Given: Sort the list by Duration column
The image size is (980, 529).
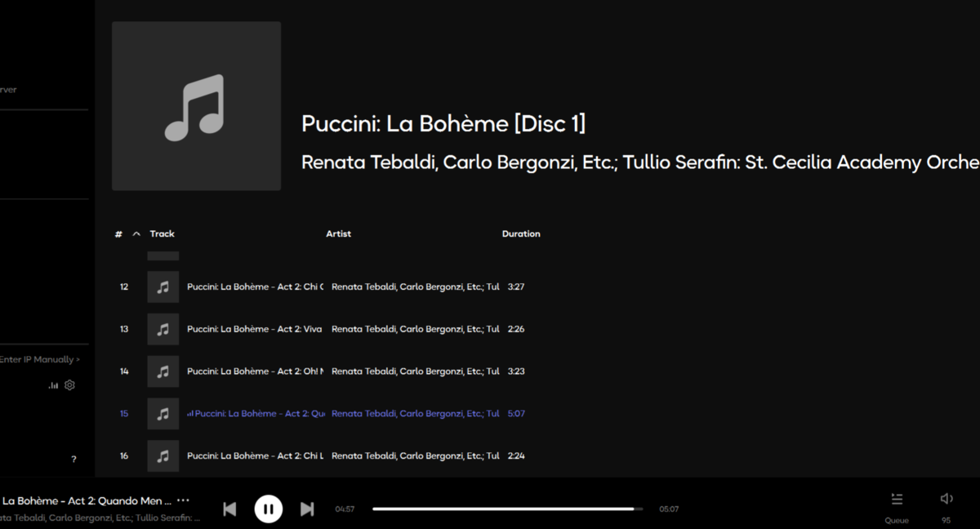Looking at the screenshot, I should coord(521,233).
